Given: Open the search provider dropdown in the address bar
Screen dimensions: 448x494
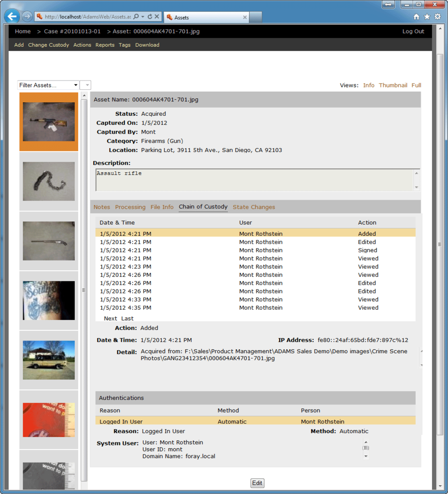Looking at the screenshot, I should (x=143, y=16).
